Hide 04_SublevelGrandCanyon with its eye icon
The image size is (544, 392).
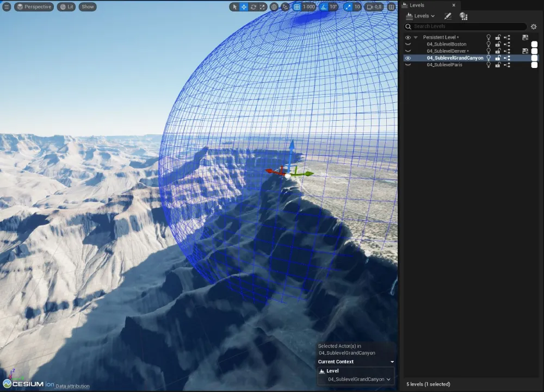point(407,58)
